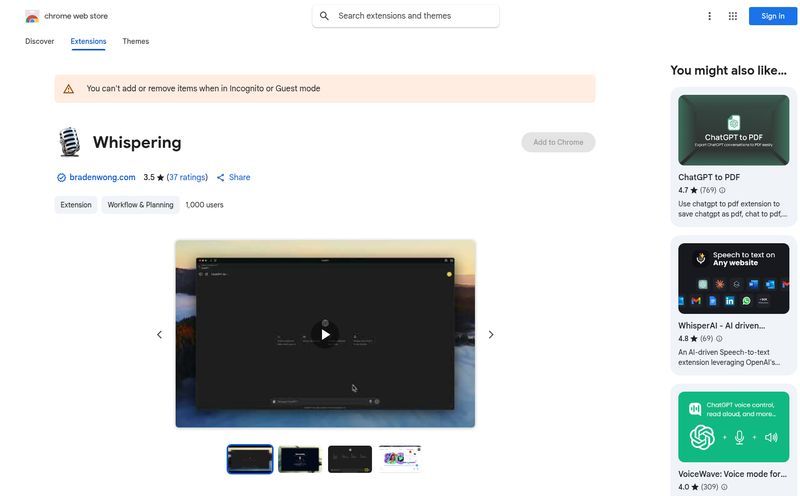Click the search magnifier icon
800x496 pixels.
[x=324, y=16]
